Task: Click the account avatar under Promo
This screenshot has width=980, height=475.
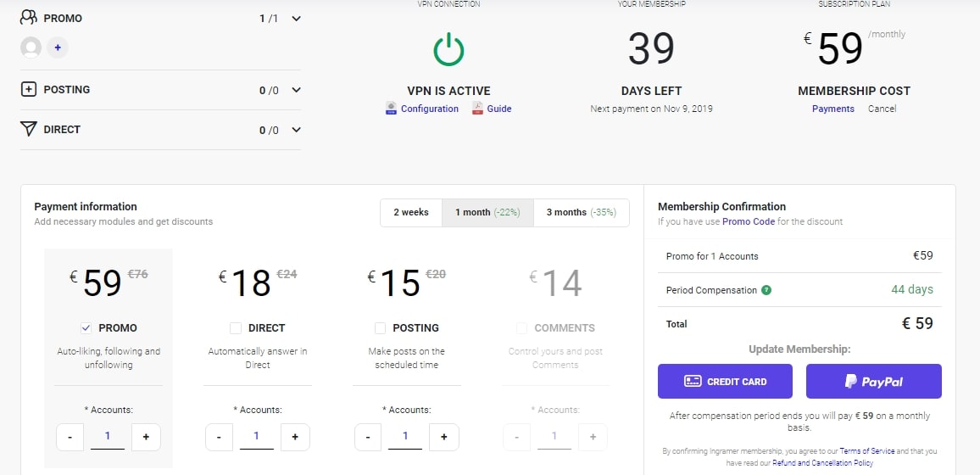Action: (x=31, y=47)
